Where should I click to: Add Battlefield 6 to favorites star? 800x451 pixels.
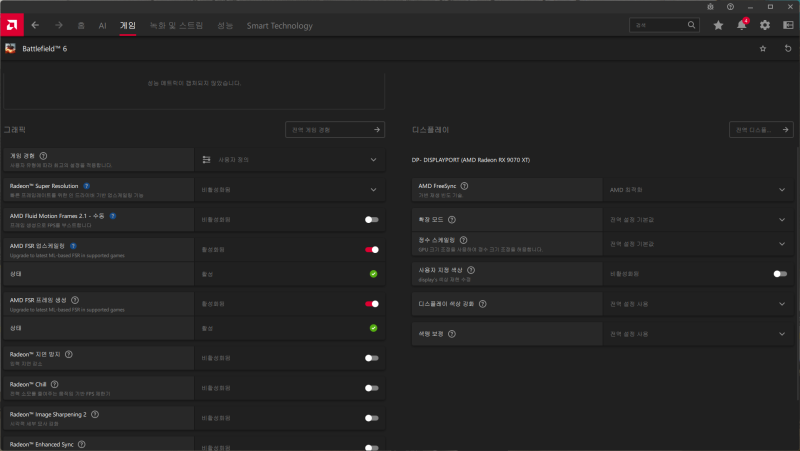(x=763, y=48)
